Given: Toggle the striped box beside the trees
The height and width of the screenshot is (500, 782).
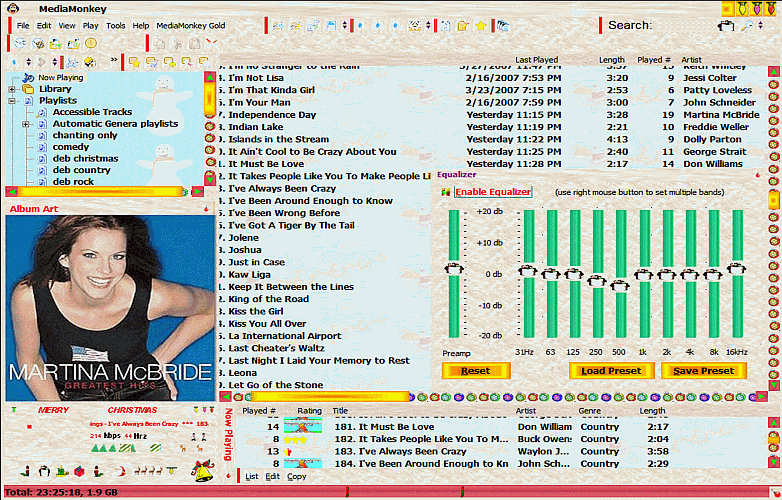Looking at the screenshot, I should [x=127, y=448].
